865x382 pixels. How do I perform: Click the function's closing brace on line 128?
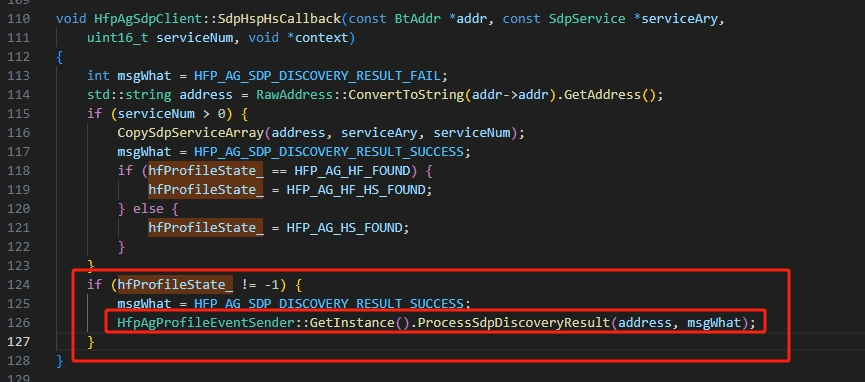point(60,361)
